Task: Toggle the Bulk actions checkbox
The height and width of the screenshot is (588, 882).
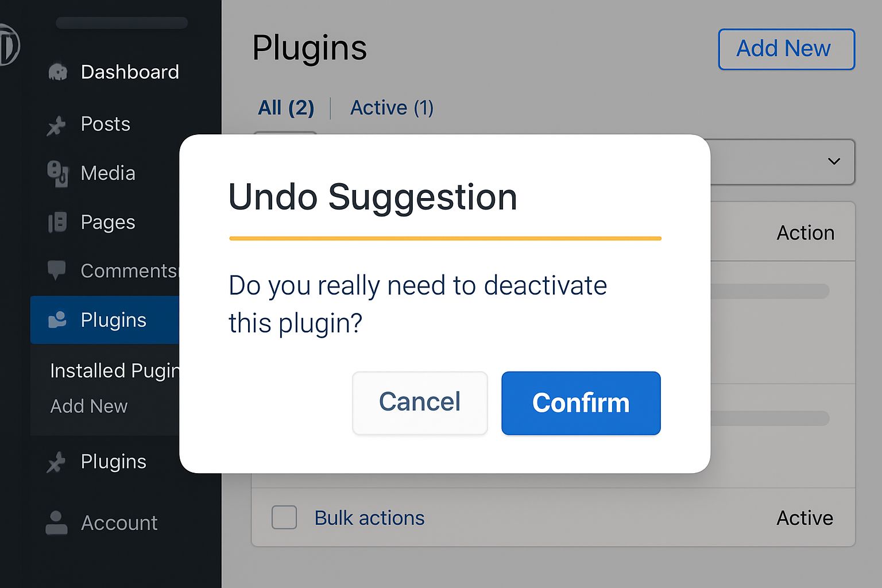Action: point(284,517)
